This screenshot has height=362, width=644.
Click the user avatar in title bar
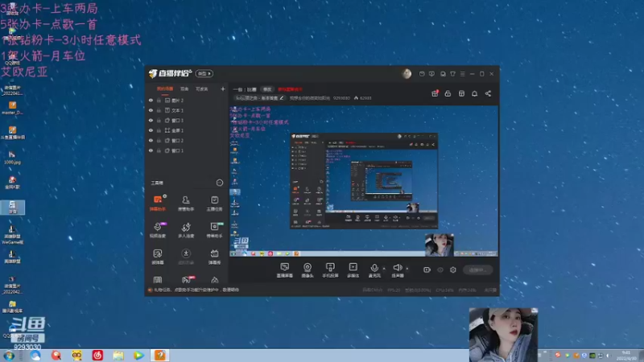pyautogui.click(x=407, y=73)
